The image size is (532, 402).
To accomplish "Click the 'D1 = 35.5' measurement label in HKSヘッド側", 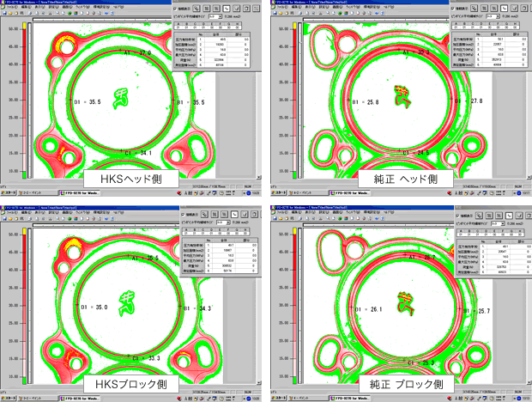I will coord(88,102).
